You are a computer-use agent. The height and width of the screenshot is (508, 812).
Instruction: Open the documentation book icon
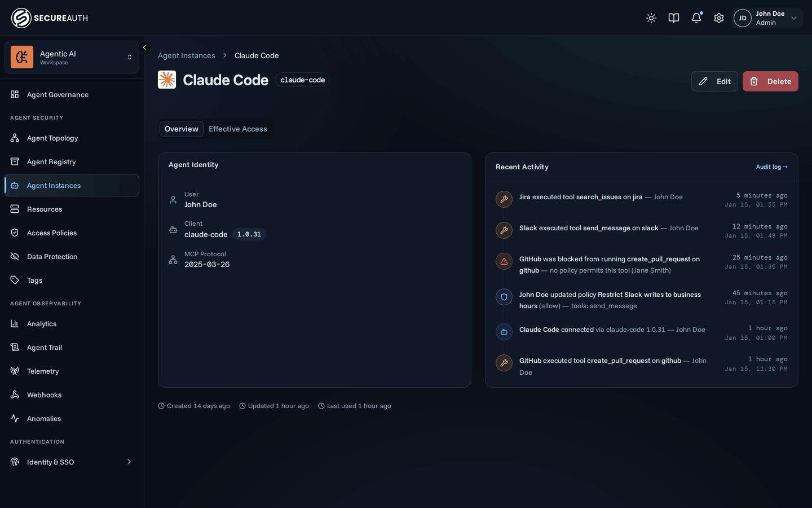[674, 18]
